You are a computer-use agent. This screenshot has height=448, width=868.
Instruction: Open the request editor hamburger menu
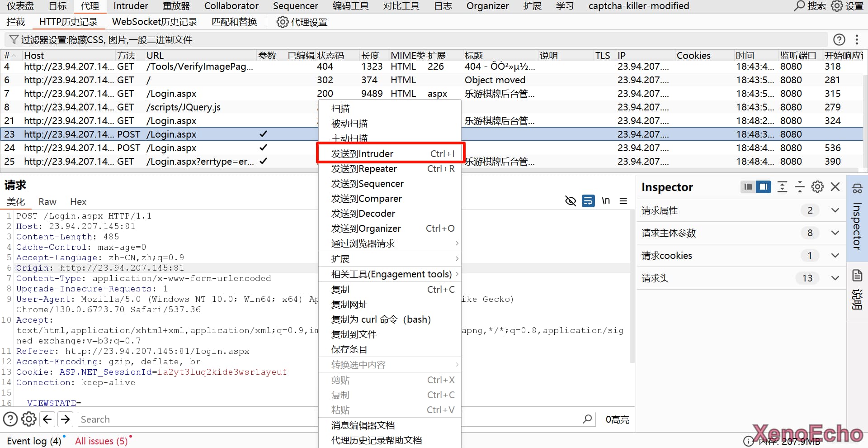tap(623, 201)
